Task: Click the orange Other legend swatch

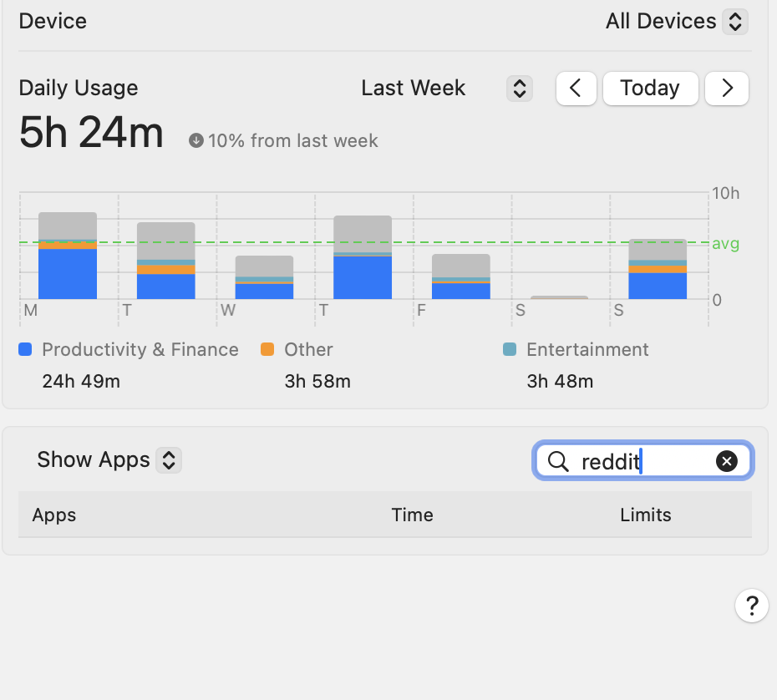Action: tap(267, 350)
